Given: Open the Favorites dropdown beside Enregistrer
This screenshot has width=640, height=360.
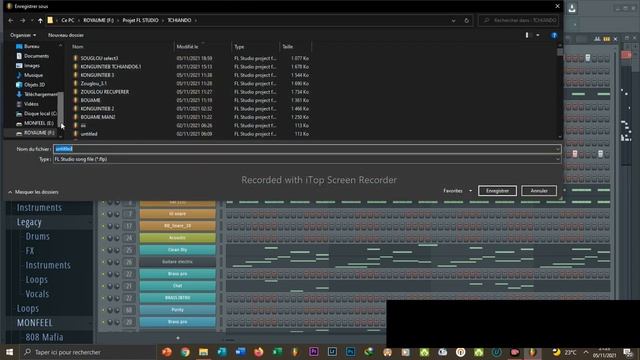Looking at the screenshot, I should pyautogui.click(x=470, y=191).
